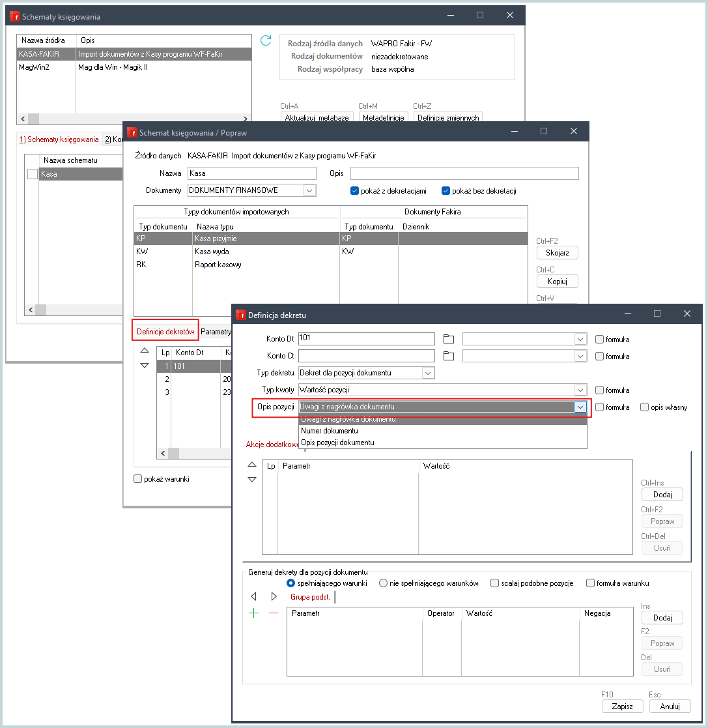This screenshot has width=708, height=728.
Task: Minimize the Definicja dekretu window
Action: tap(628, 314)
